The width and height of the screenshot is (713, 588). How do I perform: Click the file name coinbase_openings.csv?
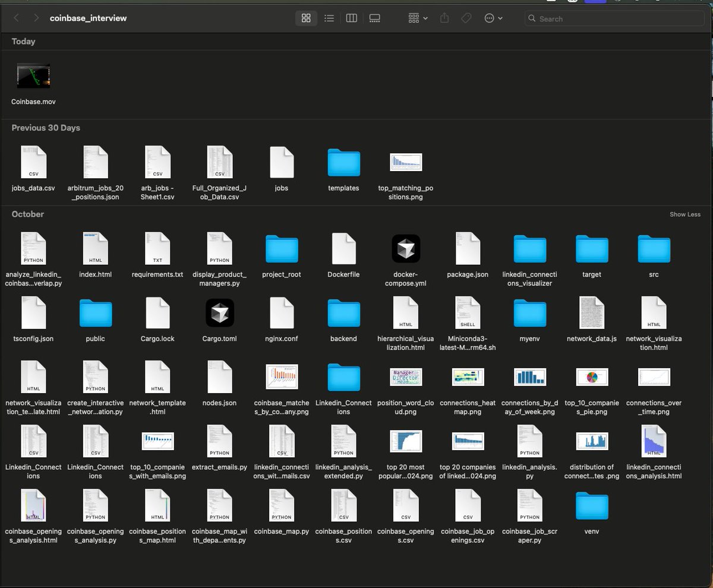406,536
